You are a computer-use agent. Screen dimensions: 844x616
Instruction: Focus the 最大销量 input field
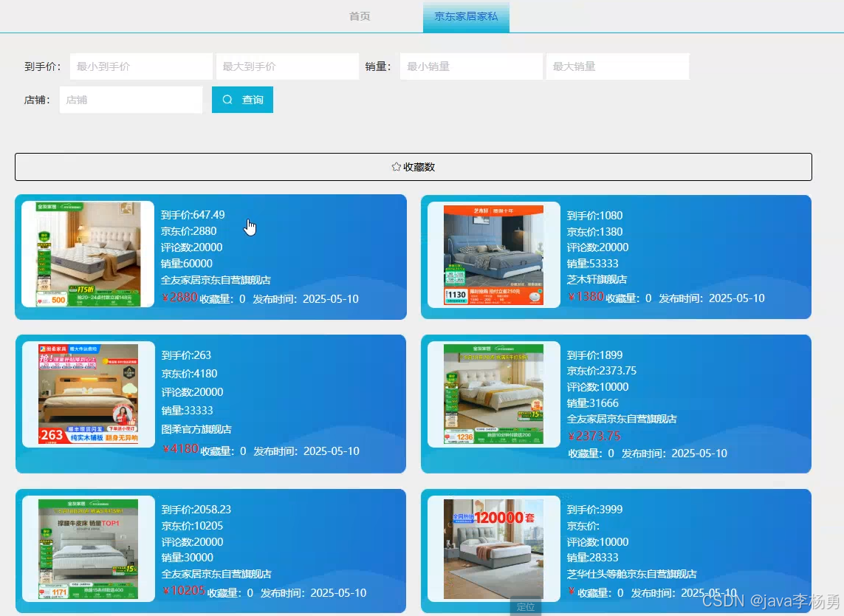[617, 66]
